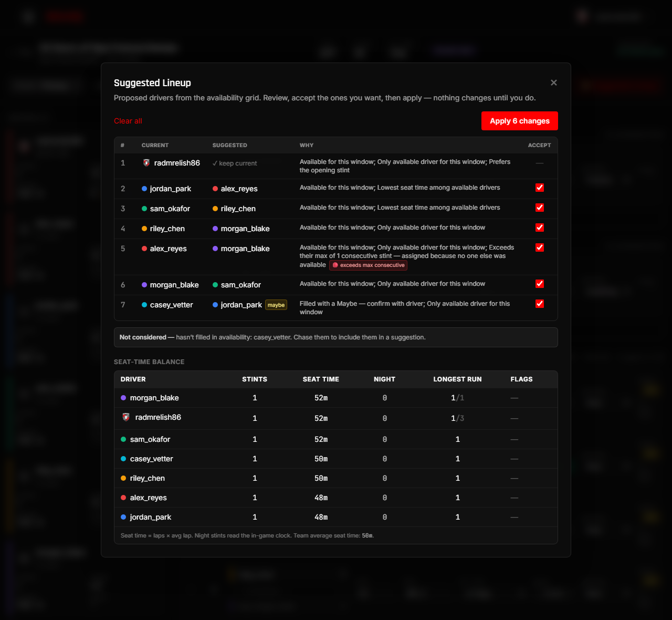Click current driver jordan_park in stint 2

point(166,189)
